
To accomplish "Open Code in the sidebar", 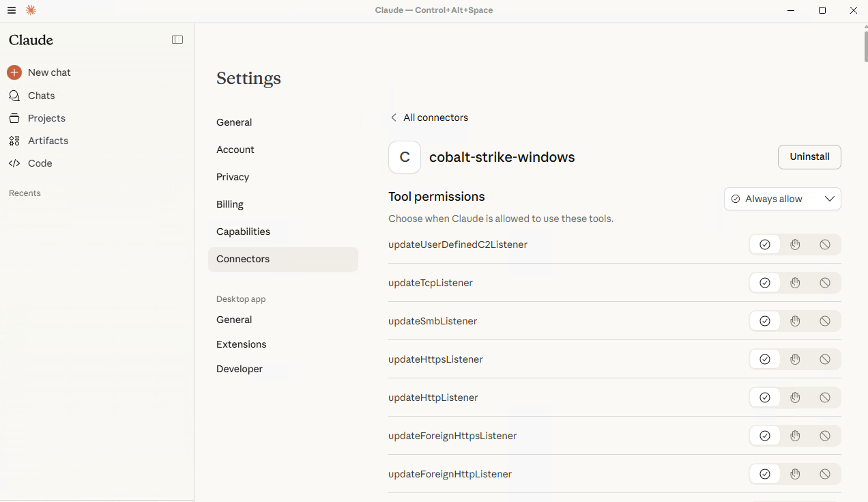I will pyautogui.click(x=40, y=163).
